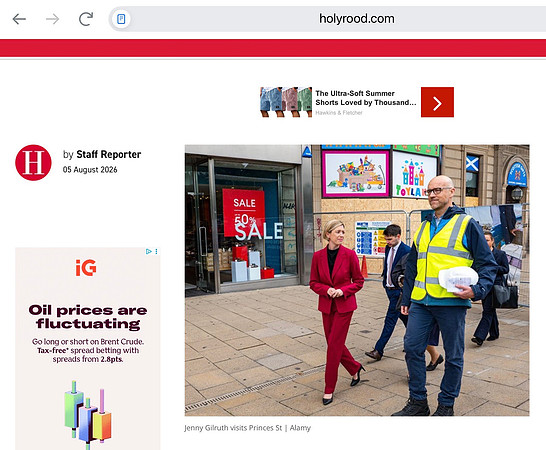Open the Jenny Gilruth Princes St photo
Image resolution: width=546 pixels, height=450 pixels.
click(x=357, y=280)
